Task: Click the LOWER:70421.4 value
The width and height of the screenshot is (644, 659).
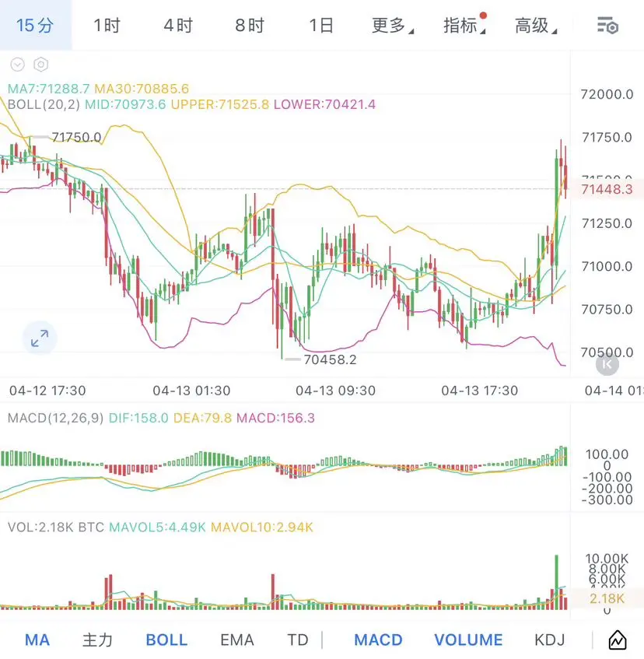Action: [324, 104]
